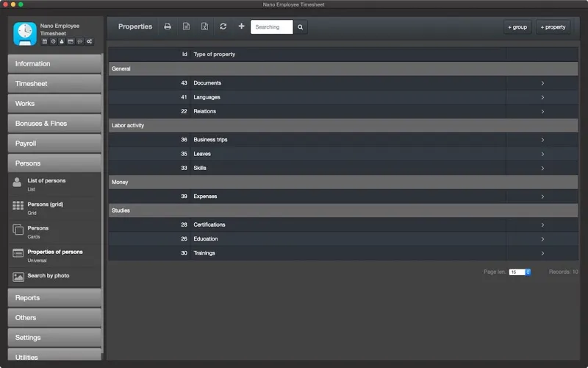Print the properties list
Screen dimensions: 588x368
tap(168, 26)
